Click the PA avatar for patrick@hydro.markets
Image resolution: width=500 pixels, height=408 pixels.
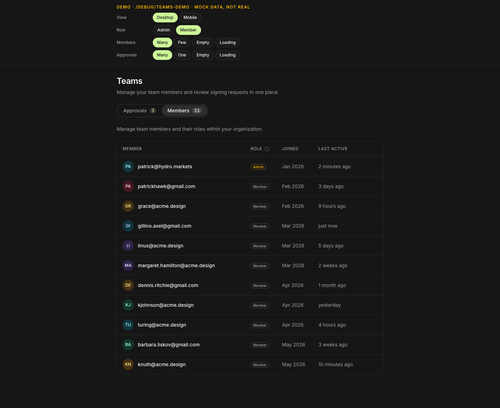coord(128,166)
